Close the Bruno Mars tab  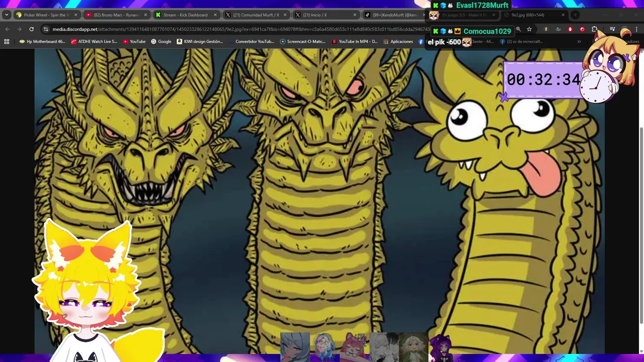tap(145, 15)
